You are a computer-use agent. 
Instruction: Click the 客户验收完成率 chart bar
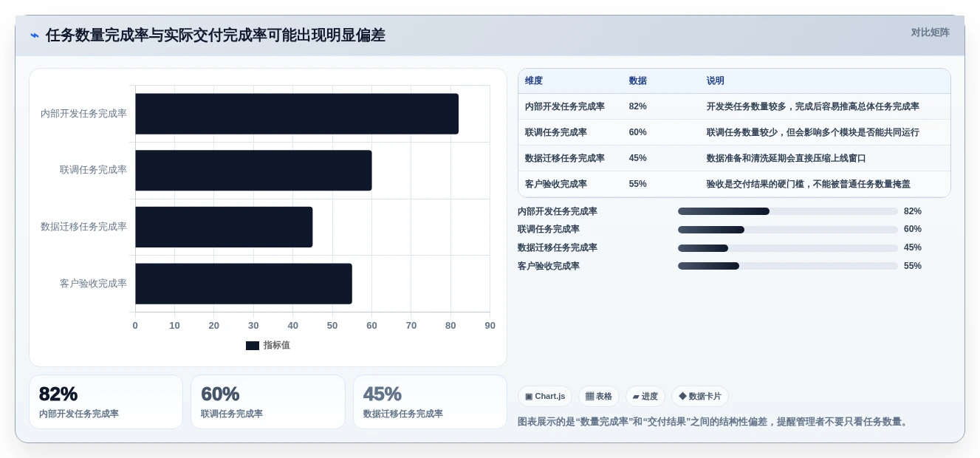coord(244,284)
